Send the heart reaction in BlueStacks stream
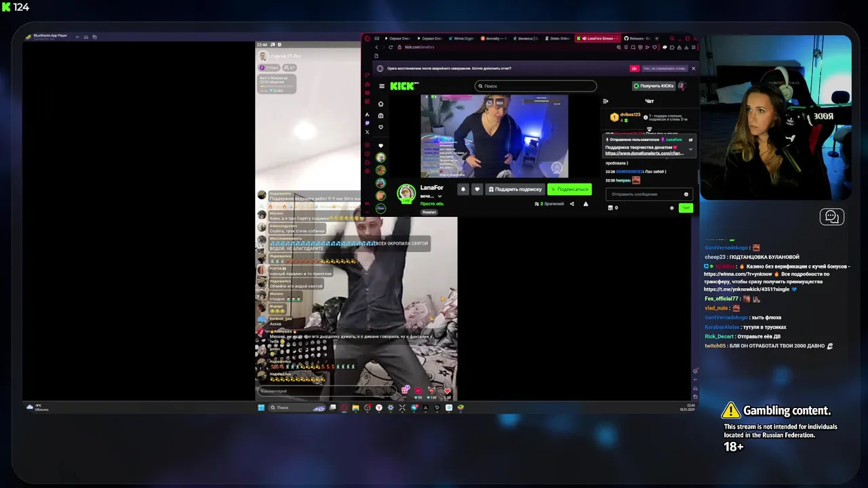868x488 pixels. click(x=447, y=390)
